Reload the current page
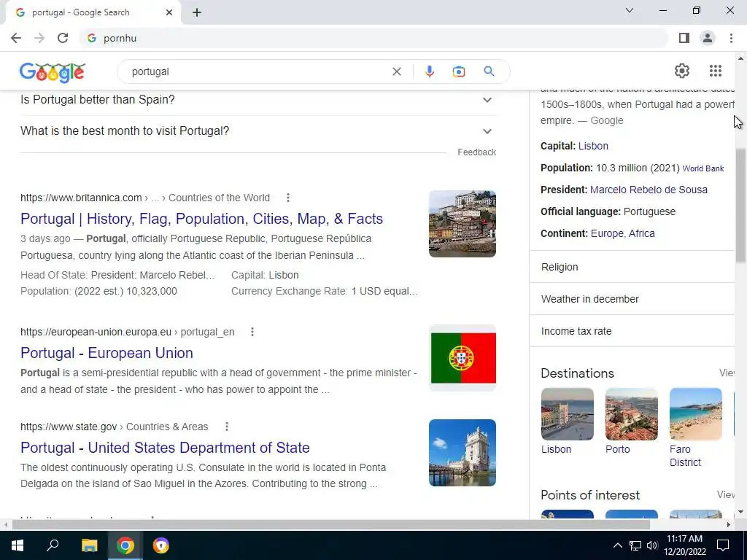The height and width of the screenshot is (560, 747). coord(63,38)
